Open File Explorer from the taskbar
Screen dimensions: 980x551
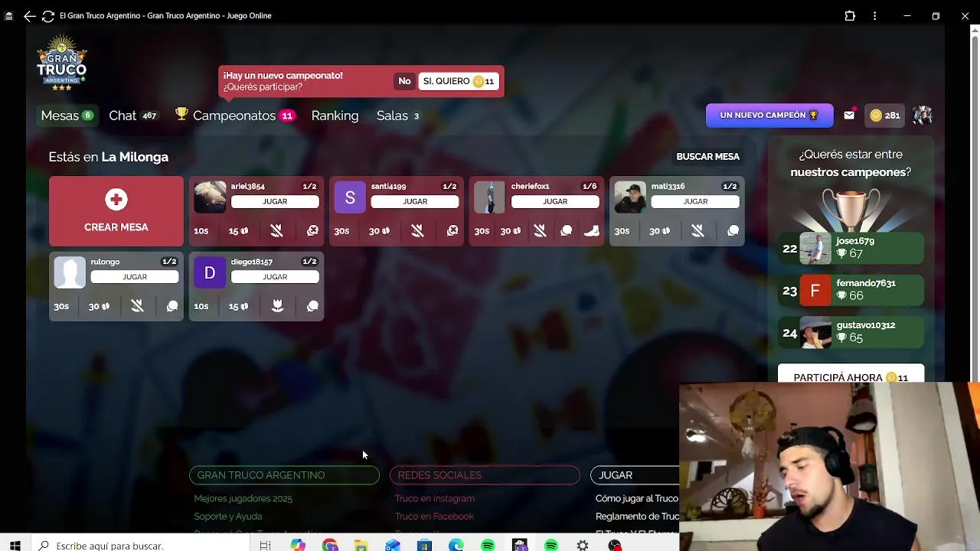pos(361,546)
